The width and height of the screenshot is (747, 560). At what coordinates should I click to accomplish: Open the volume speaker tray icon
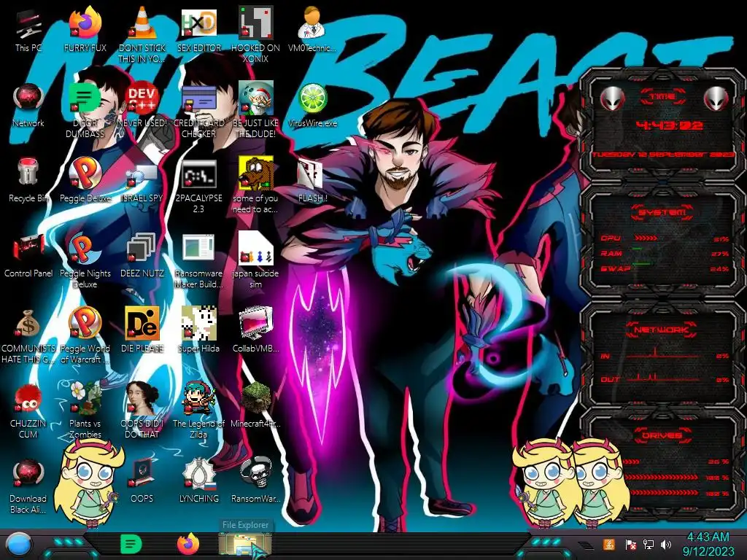[665, 544]
